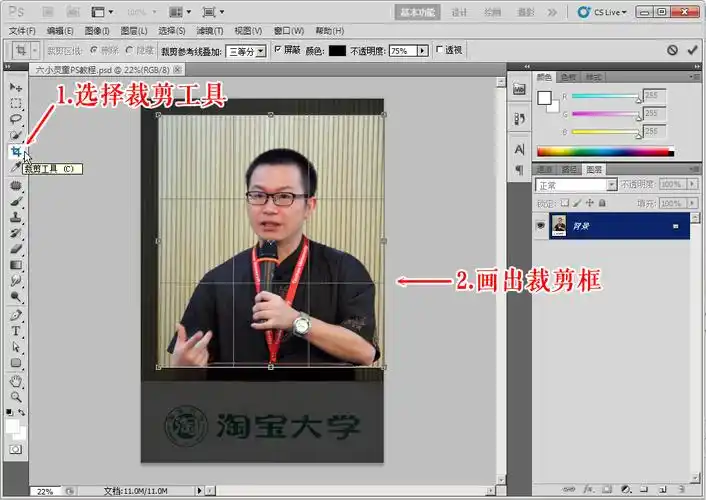Select the Lasso tool
Viewport: 706px width, 500px height.
click(16, 119)
